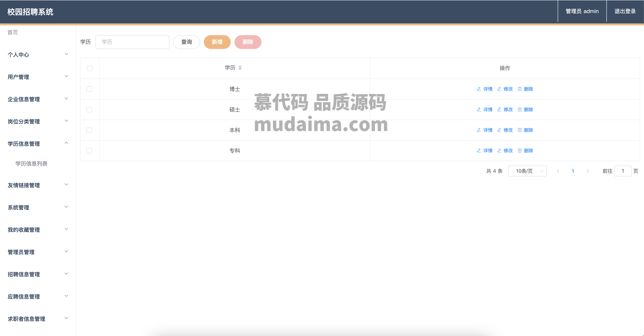Check the 本科 row checkbox
Image resolution: width=644 pixels, height=336 pixels.
click(x=89, y=130)
